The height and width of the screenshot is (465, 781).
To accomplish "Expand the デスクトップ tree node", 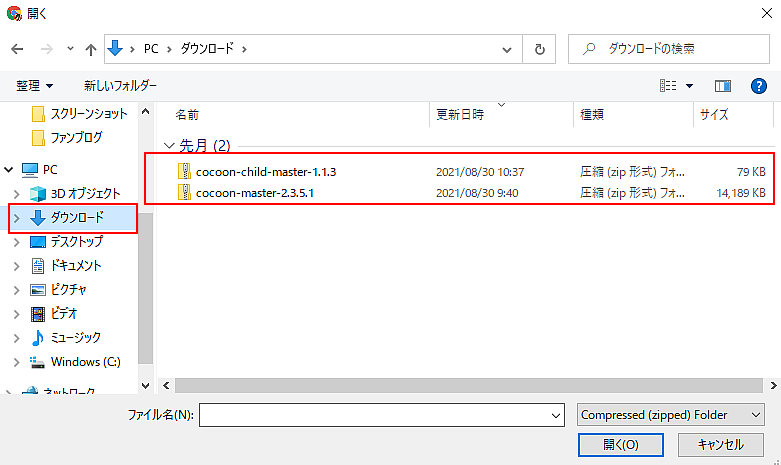I will coord(16,242).
